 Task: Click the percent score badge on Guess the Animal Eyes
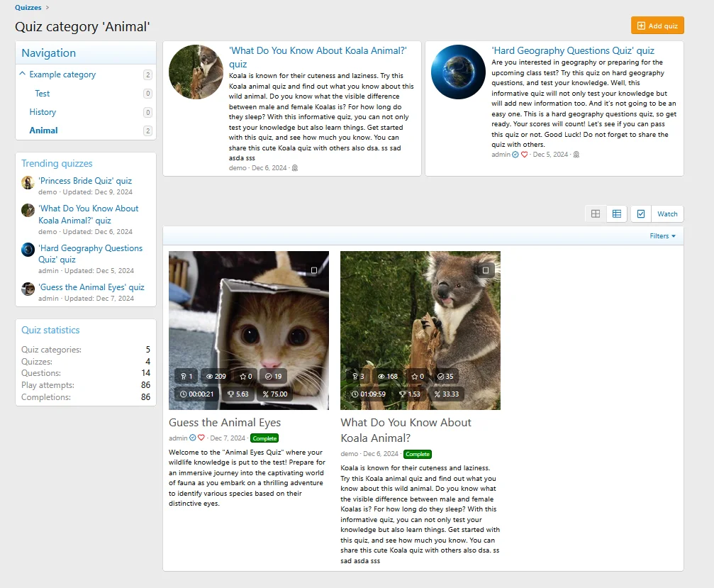tap(275, 394)
